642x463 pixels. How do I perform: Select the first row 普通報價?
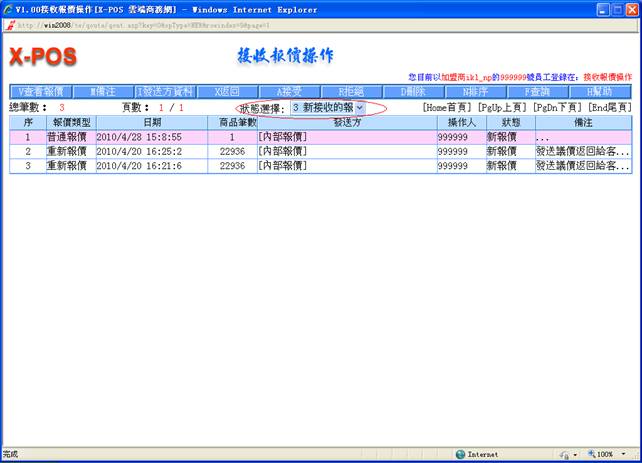click(x=70, y=136)
